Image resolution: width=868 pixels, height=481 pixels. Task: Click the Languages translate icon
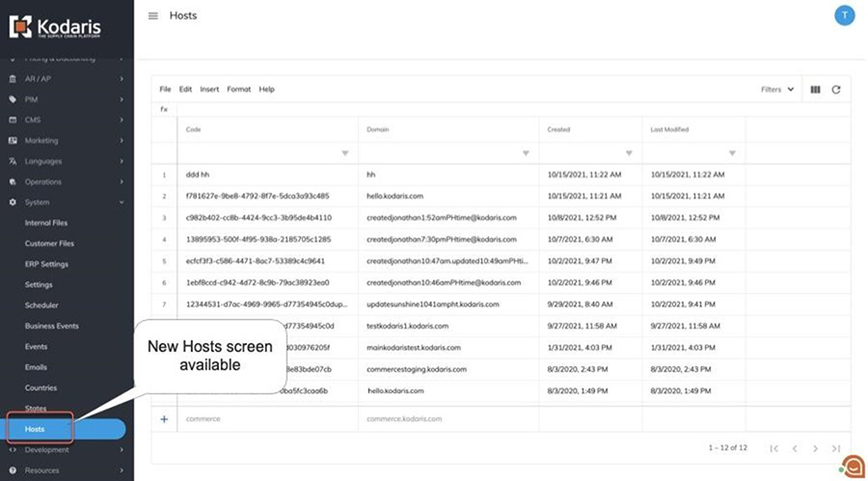(13, 161)
